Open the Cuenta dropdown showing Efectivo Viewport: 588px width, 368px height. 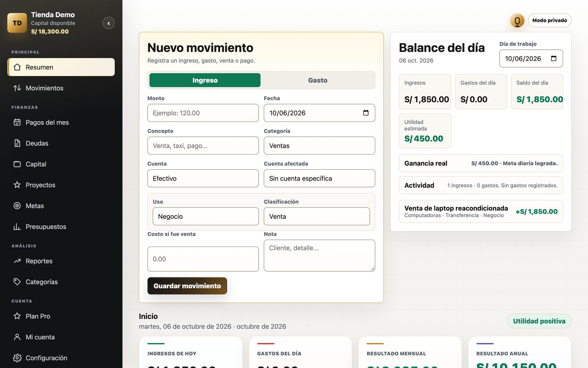[203, 178]
